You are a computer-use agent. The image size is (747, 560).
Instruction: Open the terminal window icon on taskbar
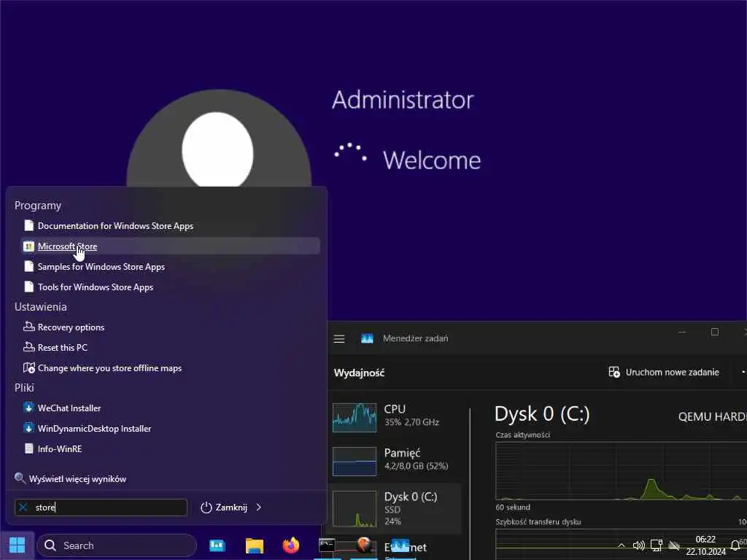tap(327, 545)
